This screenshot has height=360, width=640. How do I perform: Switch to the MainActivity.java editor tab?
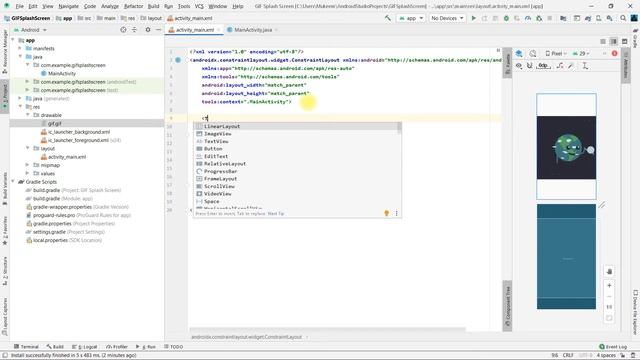click(x=253, y=30)
